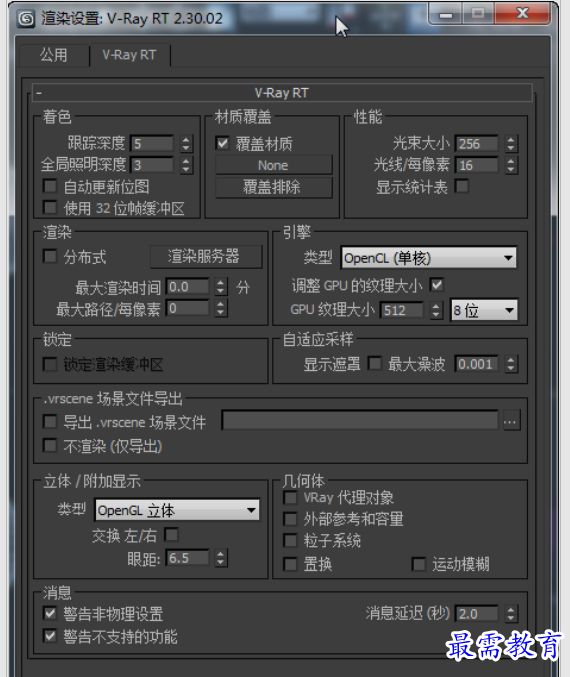Enable the 自动更新位图 checkbox
570x677 pixels.
tap(50, 187)
